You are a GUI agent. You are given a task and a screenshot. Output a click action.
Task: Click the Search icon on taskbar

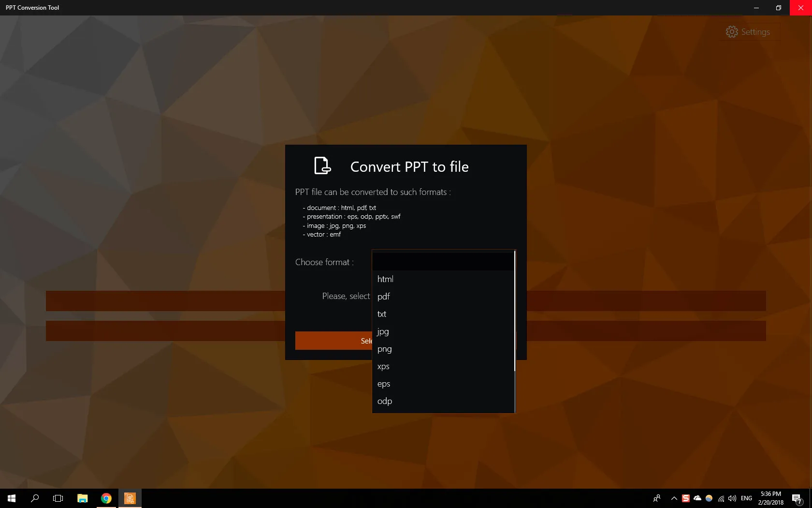click(34, 498)
